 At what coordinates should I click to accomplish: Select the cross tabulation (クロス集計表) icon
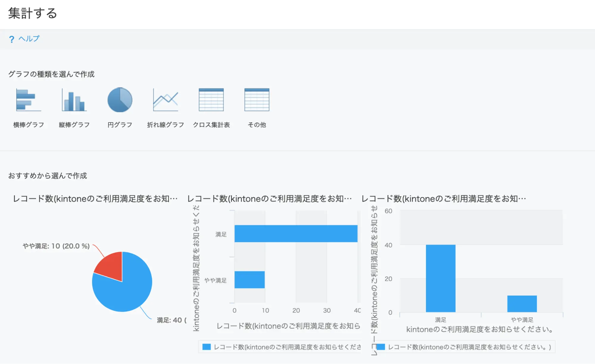click(x=211, y=100)
